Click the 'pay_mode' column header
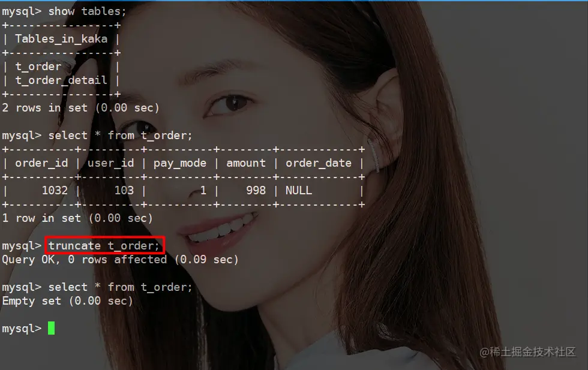This screenshot has width=588, height=370. pos(179,163)
